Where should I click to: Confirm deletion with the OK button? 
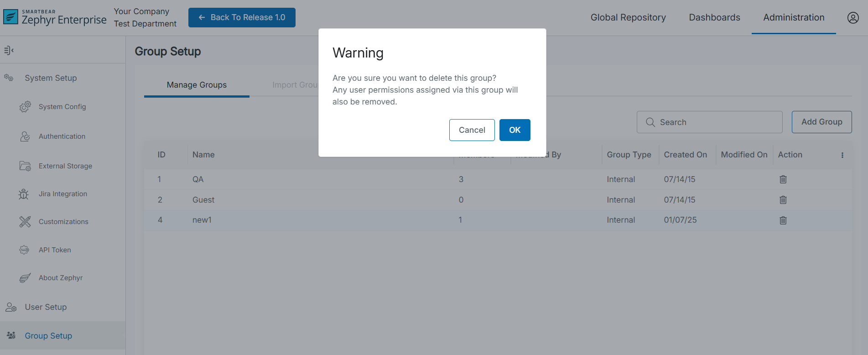[x=515, y=130]
